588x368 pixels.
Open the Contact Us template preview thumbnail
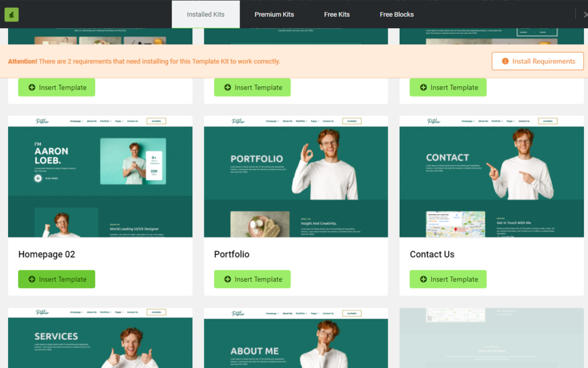(x=491, y=176)
